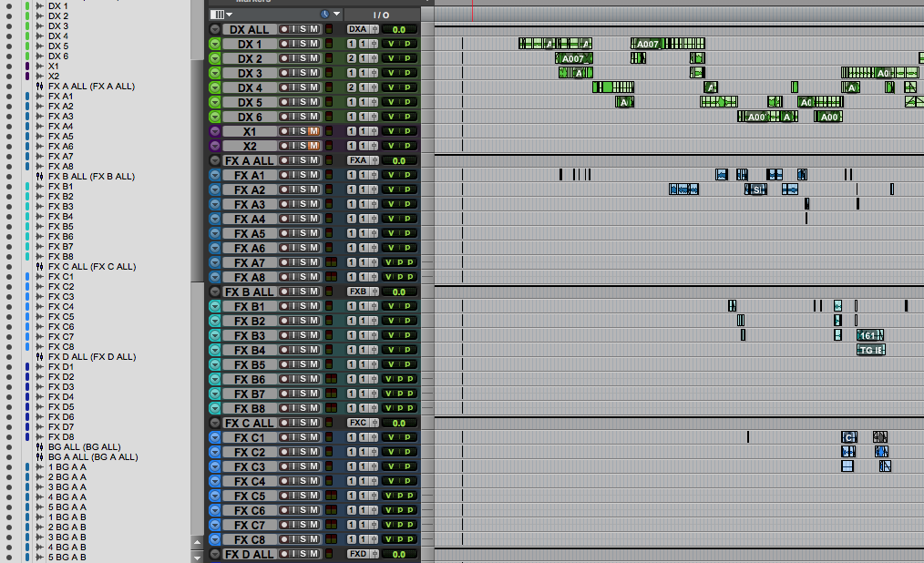This screenshot has height=563, width=924.
Task: Open the FX C6 track dropdown arrow
Action: [215, 510]
